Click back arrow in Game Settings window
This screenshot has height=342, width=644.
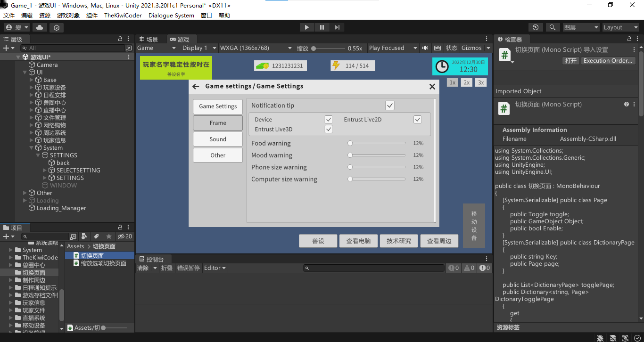click(x=196, y=87)
